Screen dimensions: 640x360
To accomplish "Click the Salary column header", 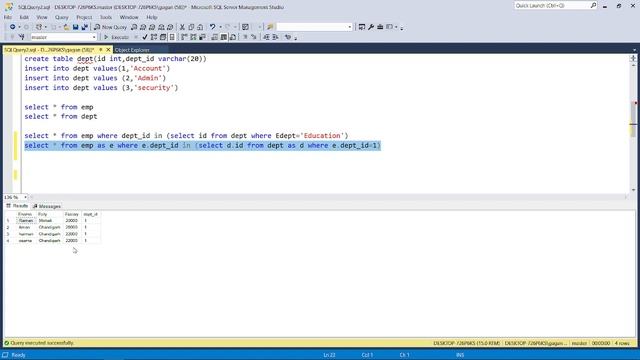I will tap(71, 214).
